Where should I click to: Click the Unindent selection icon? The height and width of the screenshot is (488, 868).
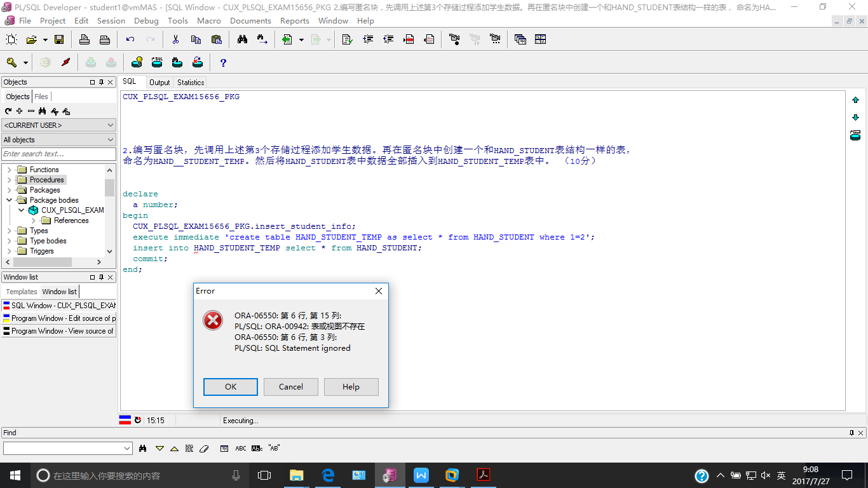click(388, 39)
